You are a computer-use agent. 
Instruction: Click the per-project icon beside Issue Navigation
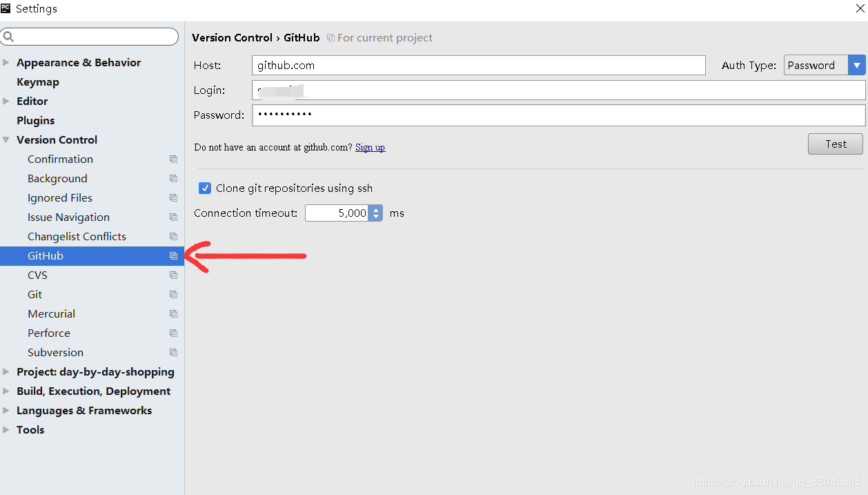tap(173, 217)
